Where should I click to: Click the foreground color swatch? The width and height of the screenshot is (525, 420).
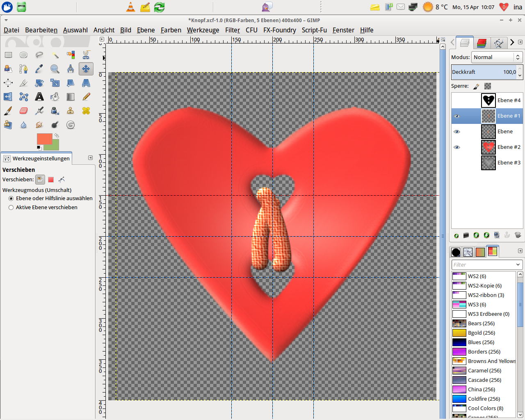(x=44, y=139)
